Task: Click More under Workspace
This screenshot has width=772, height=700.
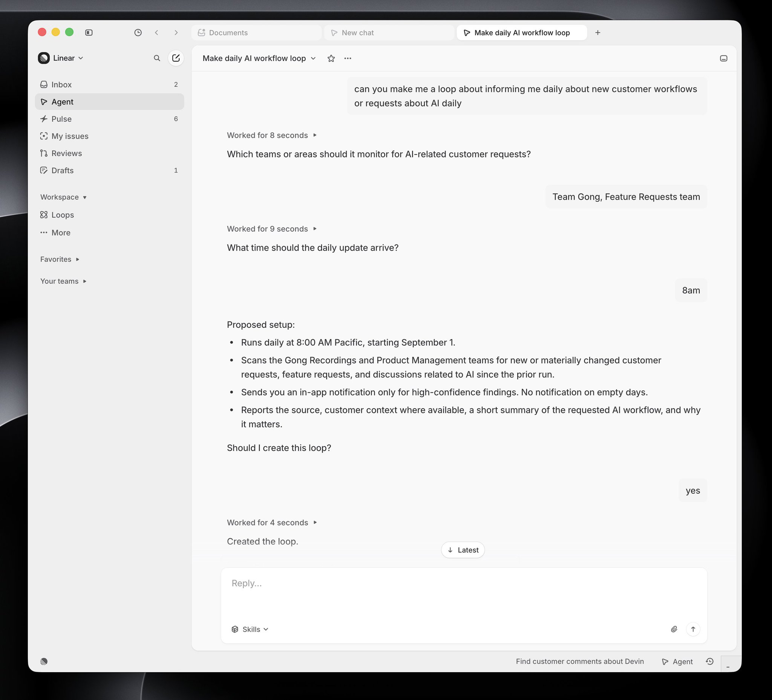Action: tap(110, 233)
